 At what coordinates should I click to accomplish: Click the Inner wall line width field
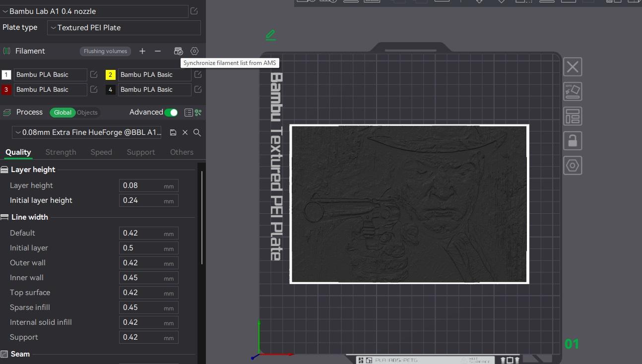tap(148, 278)
